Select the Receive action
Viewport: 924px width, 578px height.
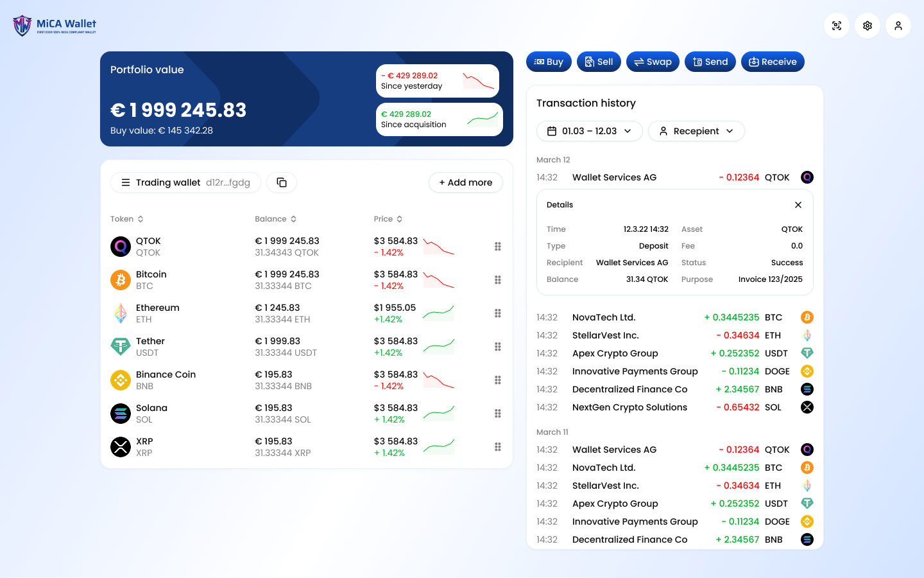click(773, 62)
